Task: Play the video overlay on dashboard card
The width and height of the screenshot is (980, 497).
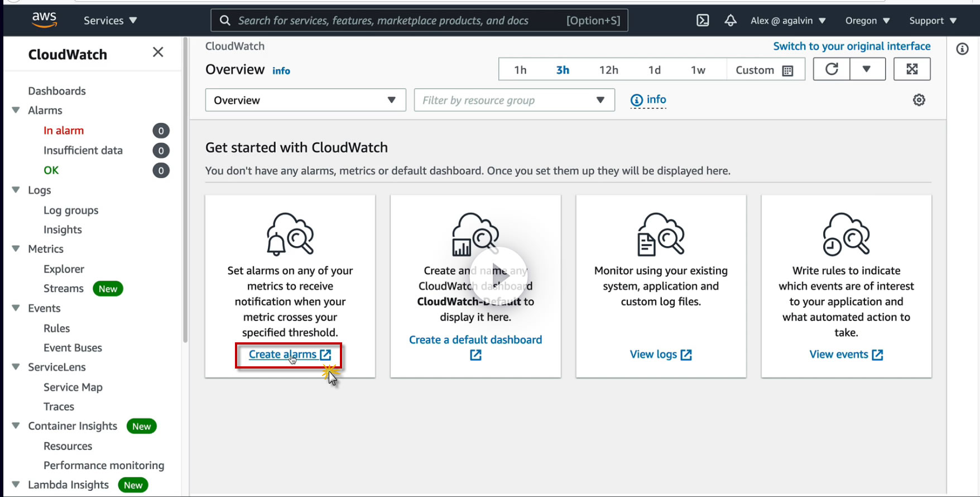Action: [499, 275]
